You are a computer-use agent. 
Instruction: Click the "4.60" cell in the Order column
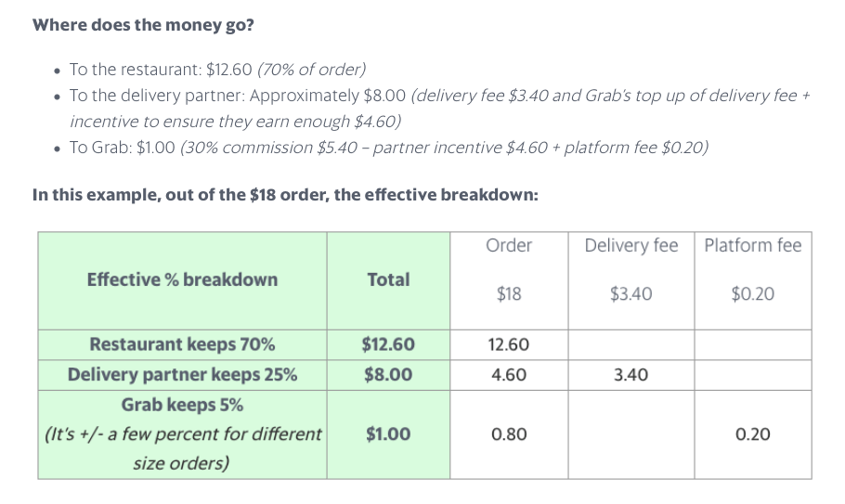click(x=509, y=375)
